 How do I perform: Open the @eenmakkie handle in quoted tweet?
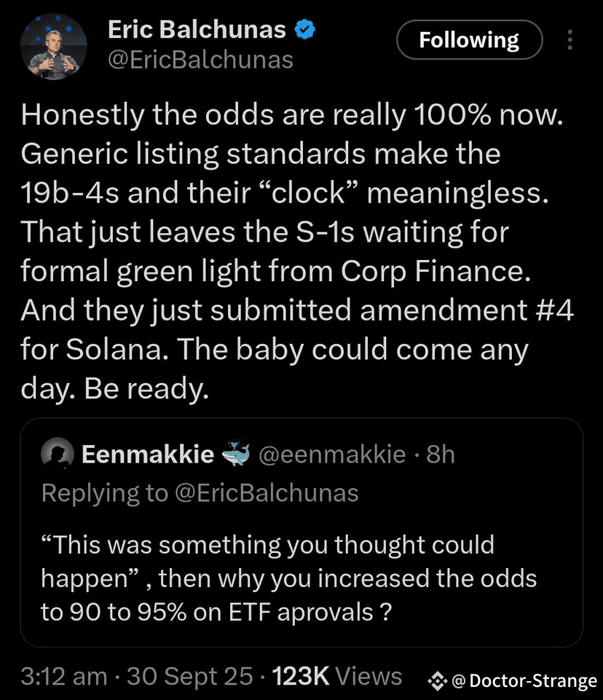click(332, 455)
